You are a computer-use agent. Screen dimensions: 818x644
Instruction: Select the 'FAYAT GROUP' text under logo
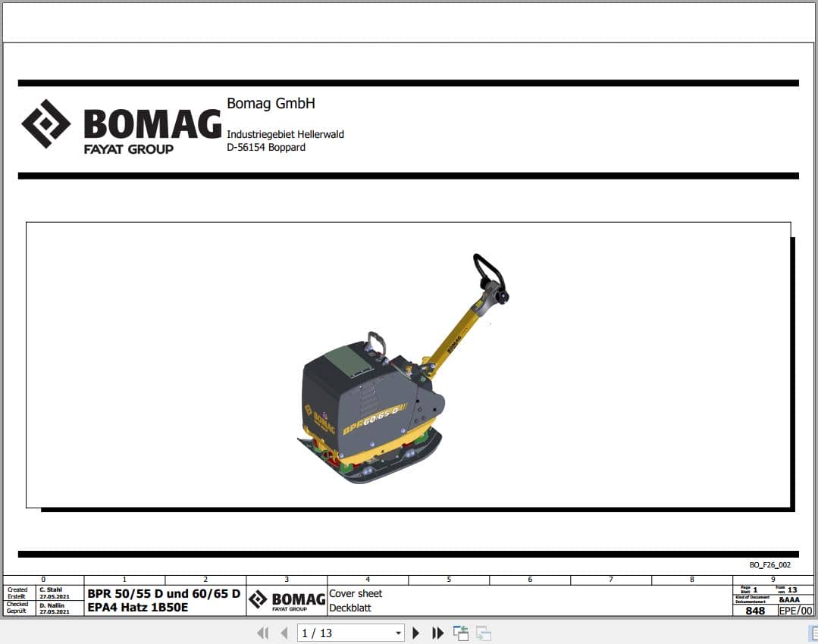pos(129,149)
